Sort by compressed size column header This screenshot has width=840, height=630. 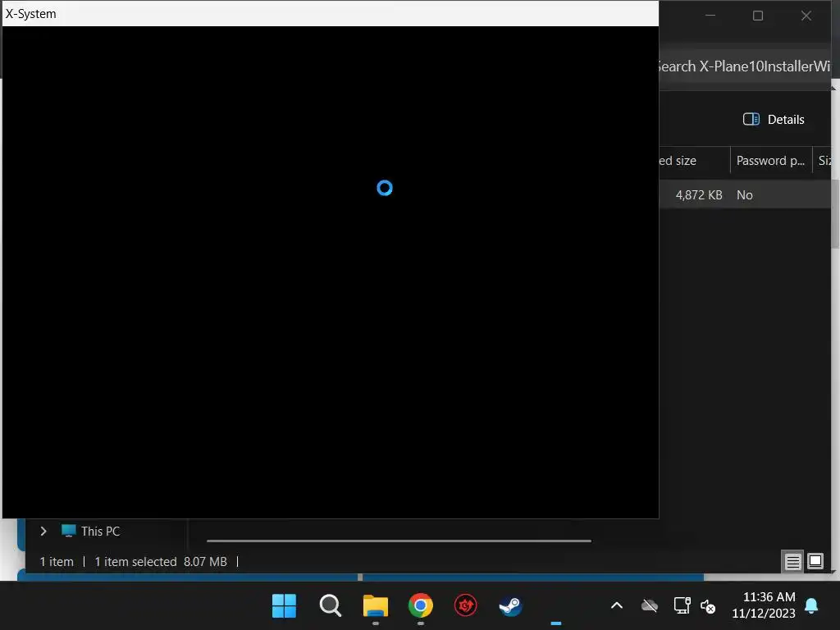(x=694, y=161)
